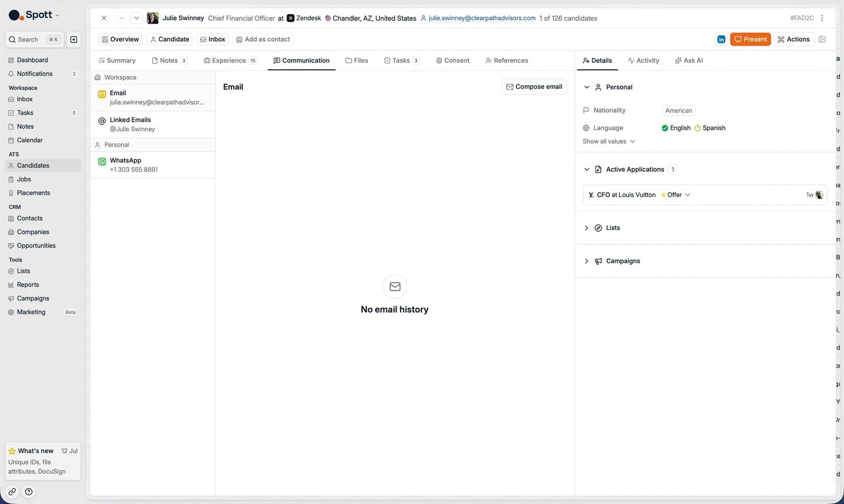
Task: Click Julie Swinney's profile photo
Action: tap(152, 18)
